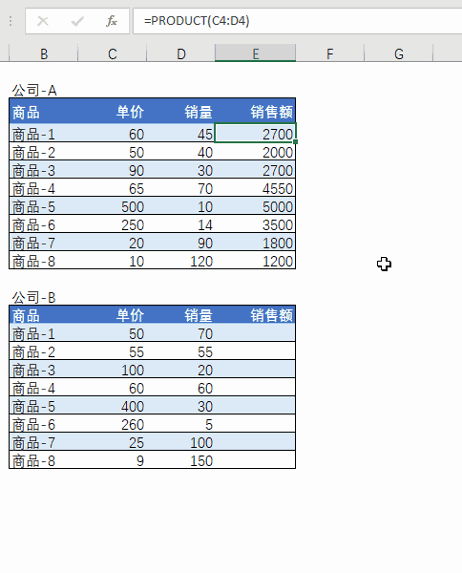Select empty 销售额 cell for 公司-B 商品-8
This screenshot has width=462, height=573.
coord(255,460)
